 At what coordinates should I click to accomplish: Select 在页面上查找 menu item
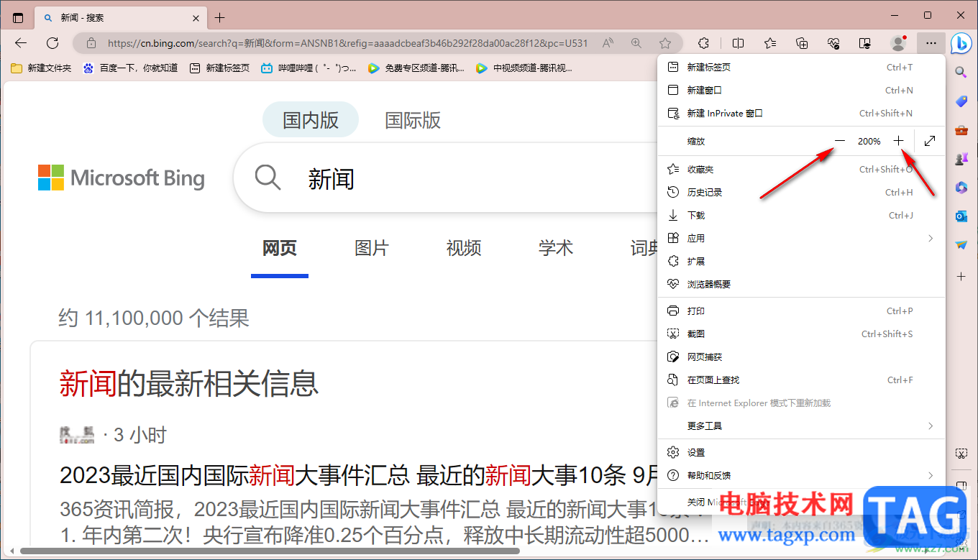[x=801, y=380]
